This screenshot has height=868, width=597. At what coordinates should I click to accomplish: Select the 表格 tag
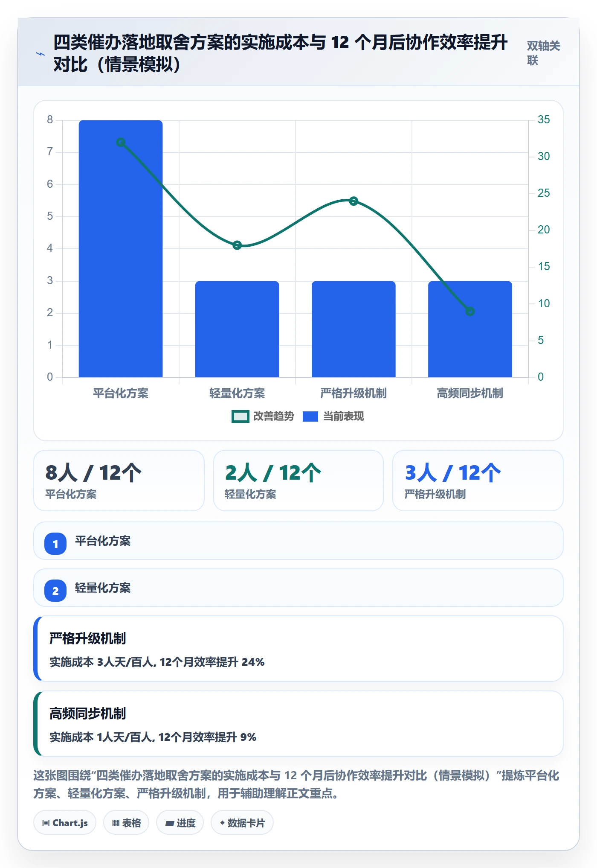click(x=126, y=823)
